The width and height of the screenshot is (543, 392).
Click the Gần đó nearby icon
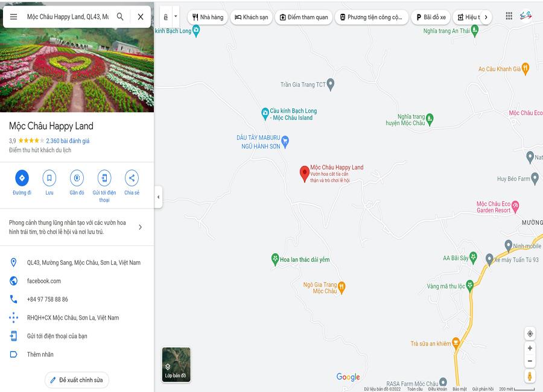point(77,178)
